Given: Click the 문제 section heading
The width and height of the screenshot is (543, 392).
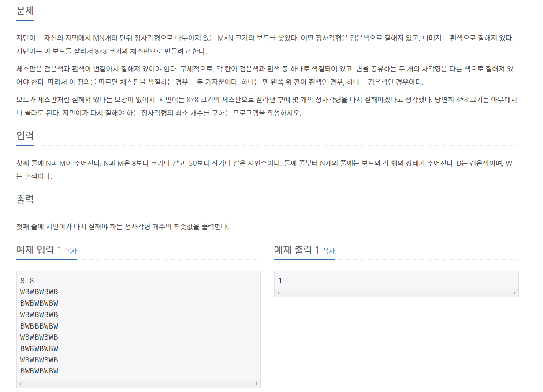Looking at the screenshot, I should tap(25, 11).
